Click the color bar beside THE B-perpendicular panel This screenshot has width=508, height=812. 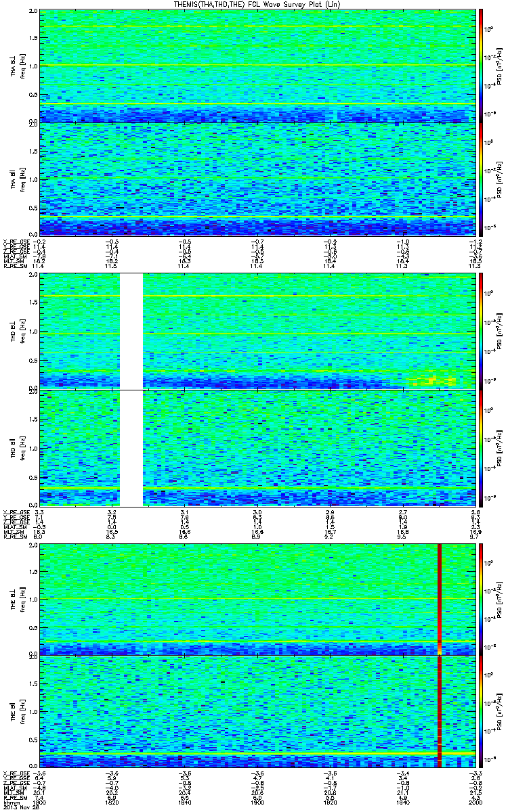[482, 599]
